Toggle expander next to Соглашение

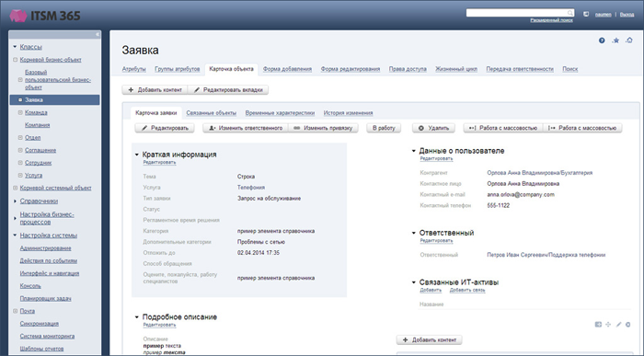[20, 150]
